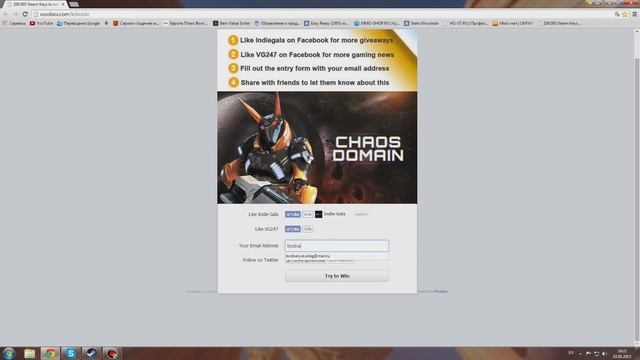Open the red app icon after Steam in taskbar
This screenshot has width=640, height=360.
pos(111,353)
